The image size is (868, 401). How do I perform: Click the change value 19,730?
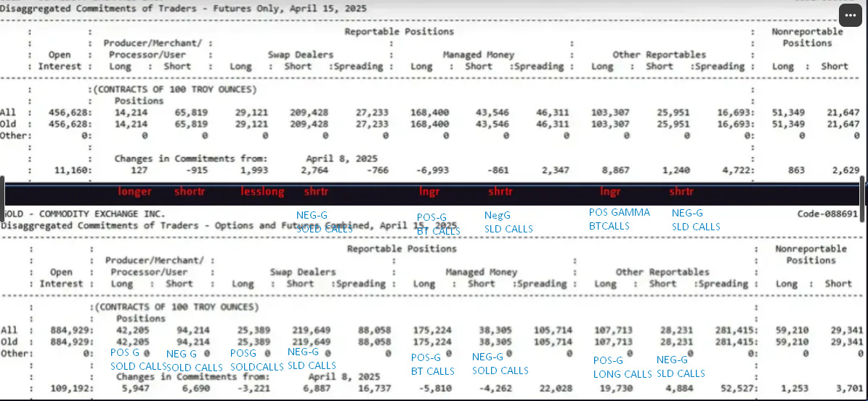pyautogui.click(x=616, y=388)
